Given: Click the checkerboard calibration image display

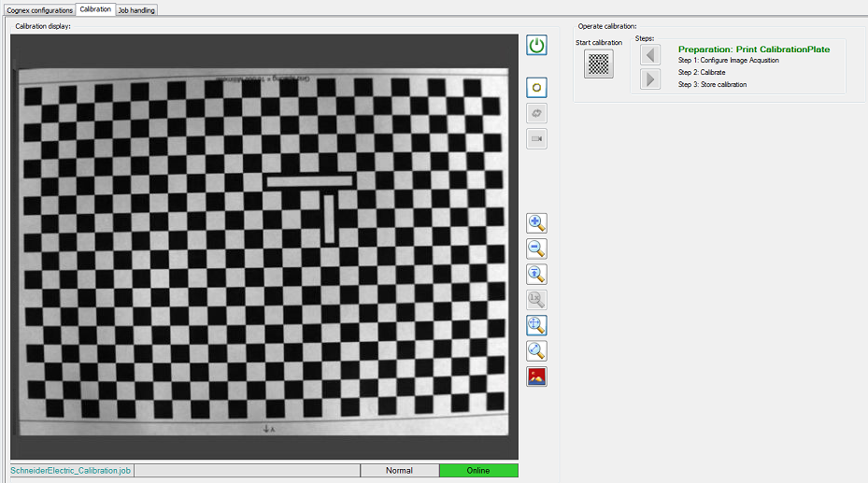Looking at the screenshot, I should pos(264,247).
